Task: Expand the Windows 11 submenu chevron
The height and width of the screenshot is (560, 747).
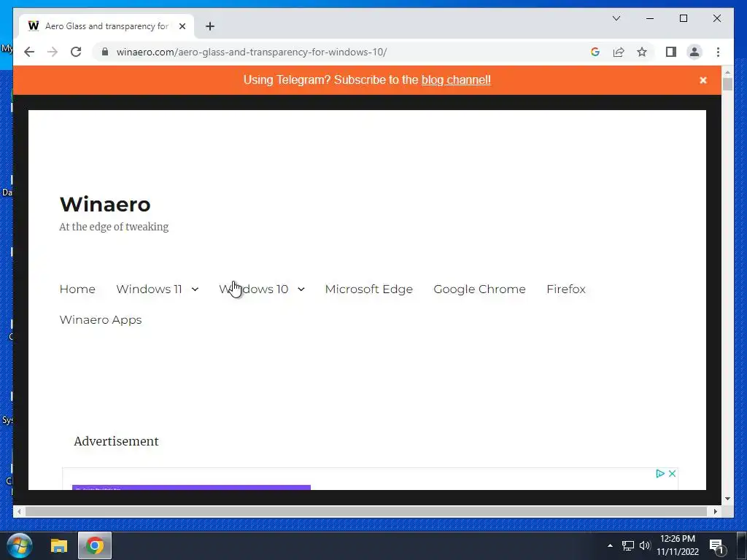Action: point(195,289)
